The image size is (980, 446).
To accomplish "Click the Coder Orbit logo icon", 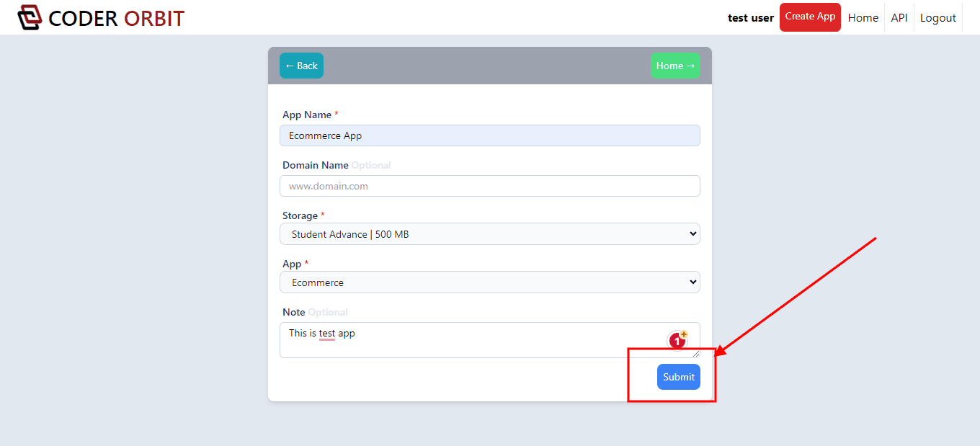I will tap(30, 17).
